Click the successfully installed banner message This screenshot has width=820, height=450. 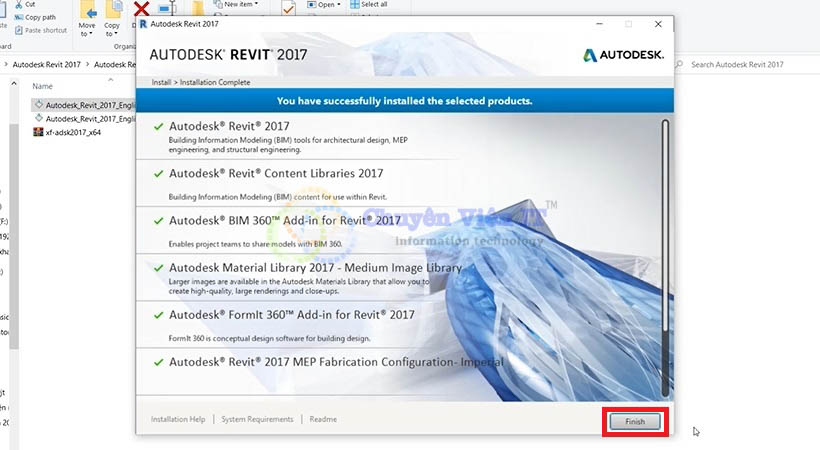pos(404,101)
